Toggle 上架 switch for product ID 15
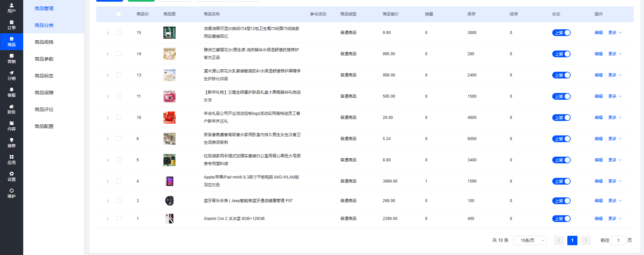The width and height of the screenshot is (644, 255). pyautogui.click(x=561, y=33)
